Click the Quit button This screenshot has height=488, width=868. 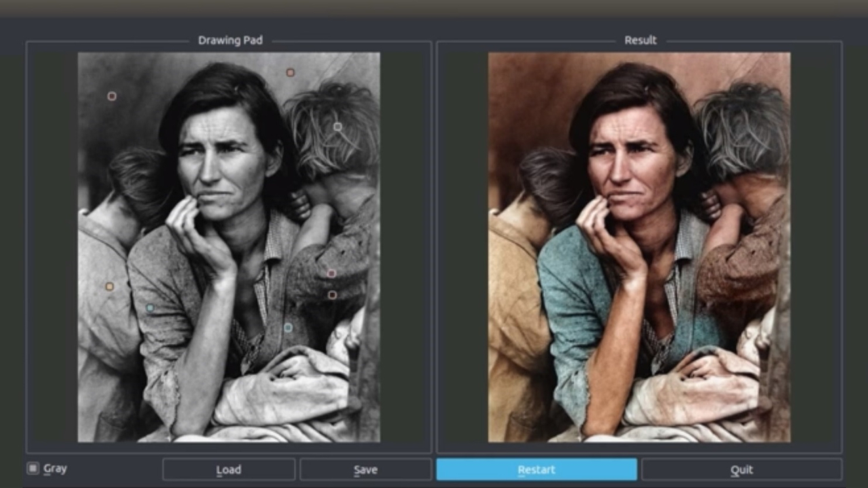[x=742, y=470]
